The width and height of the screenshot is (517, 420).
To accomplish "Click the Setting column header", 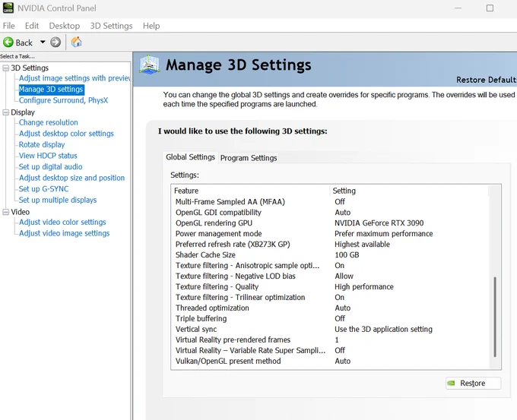I will tap(409, 191).
